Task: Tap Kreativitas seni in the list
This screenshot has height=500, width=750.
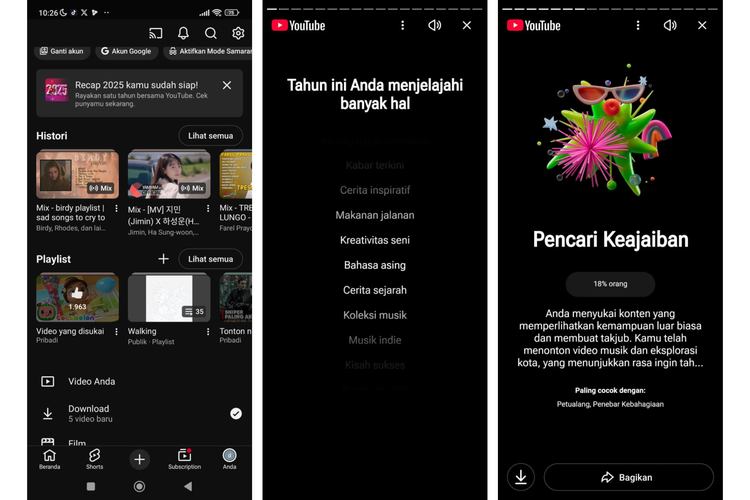Action: (375, 240)
